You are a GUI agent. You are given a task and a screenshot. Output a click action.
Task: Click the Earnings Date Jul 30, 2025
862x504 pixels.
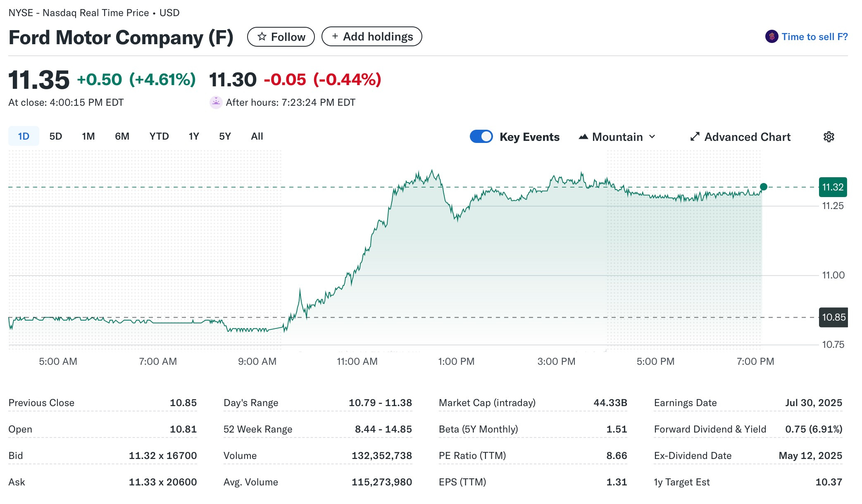tap(813, 403)
